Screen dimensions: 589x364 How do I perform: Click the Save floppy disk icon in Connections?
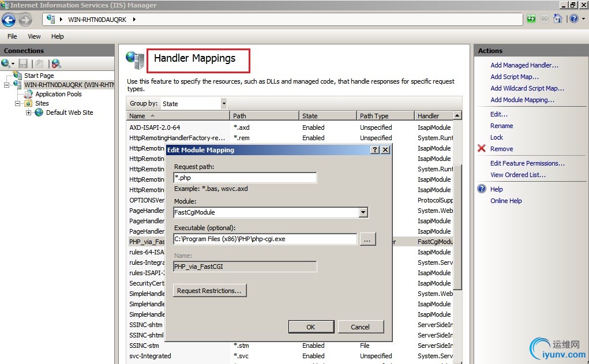tap(23, 63)
